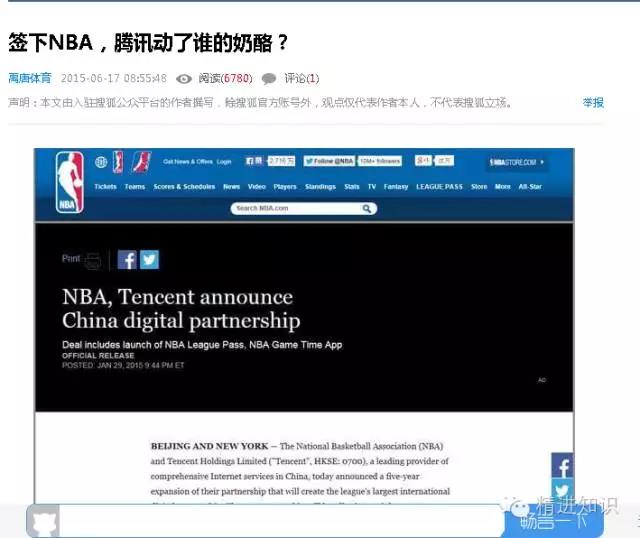The height and width of the screenshot is (538, 640).
Task: Click the search magnifier icon
Action: tap(367, 209)
